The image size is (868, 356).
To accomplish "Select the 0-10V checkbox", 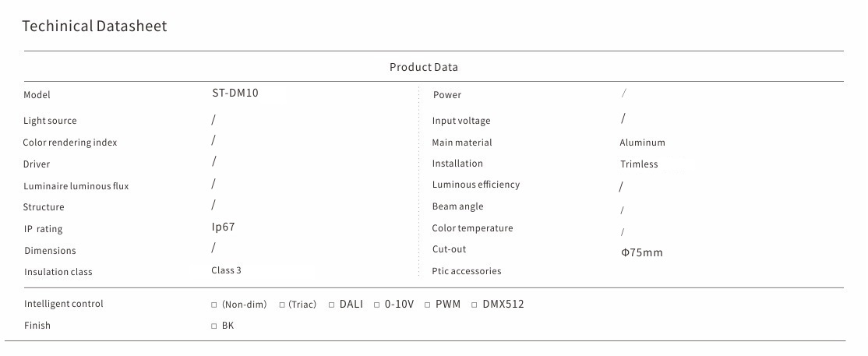I will coord(377,305).
